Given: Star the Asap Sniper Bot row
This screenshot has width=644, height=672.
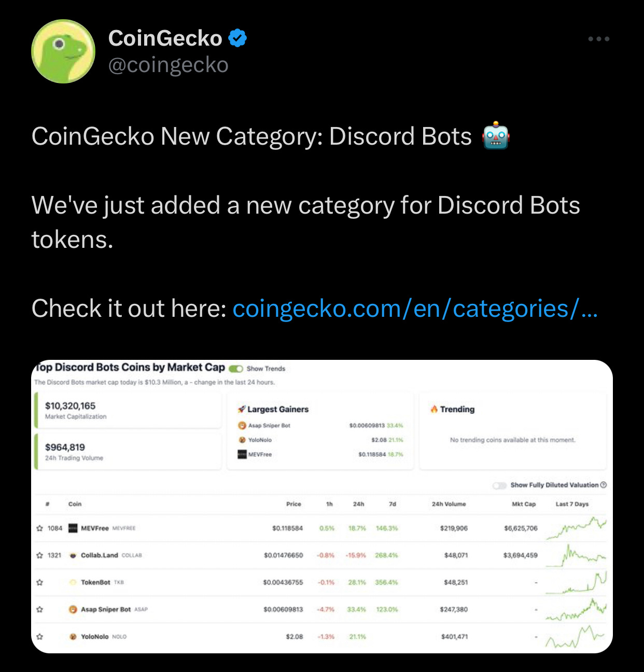Looking at the screenshot, I should point(39,609).
